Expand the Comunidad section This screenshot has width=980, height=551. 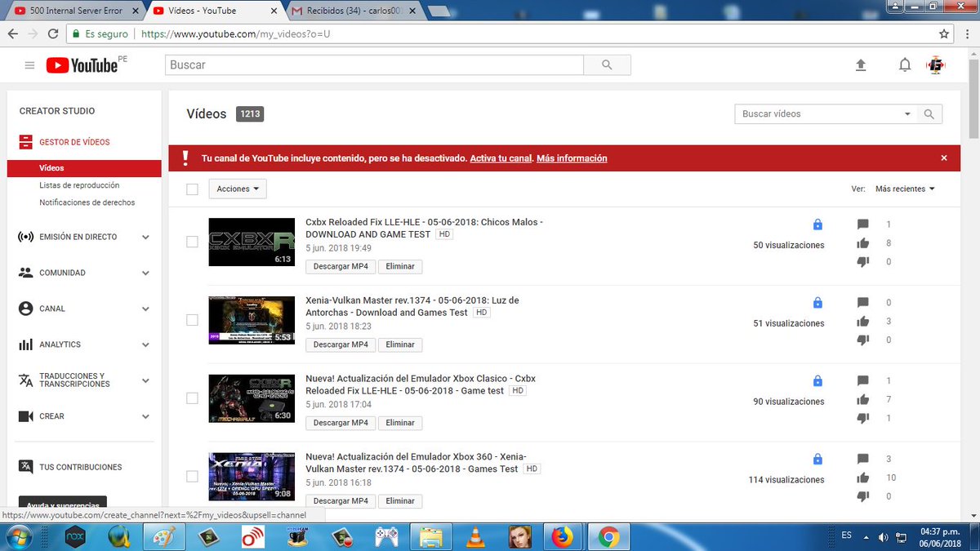(145, 273)
